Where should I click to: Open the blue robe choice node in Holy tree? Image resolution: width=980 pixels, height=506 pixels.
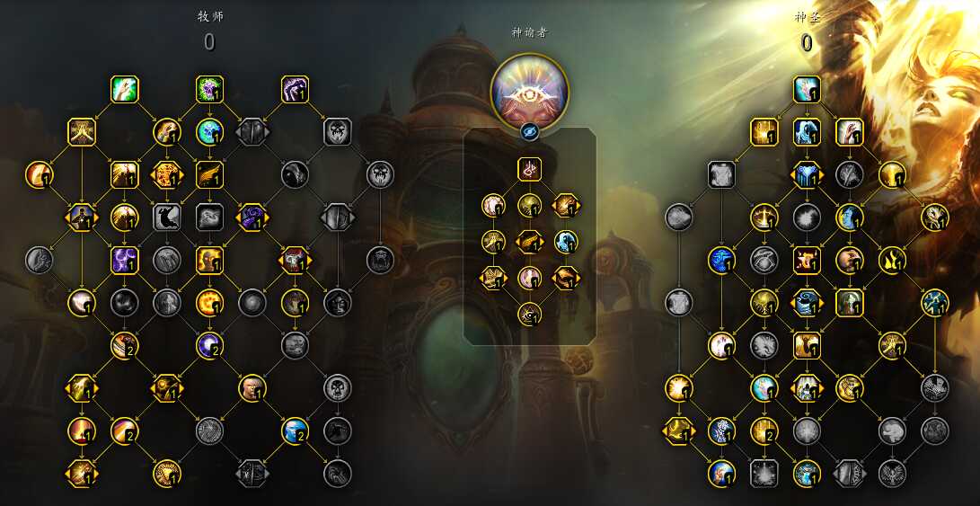(x=807, y=175)
